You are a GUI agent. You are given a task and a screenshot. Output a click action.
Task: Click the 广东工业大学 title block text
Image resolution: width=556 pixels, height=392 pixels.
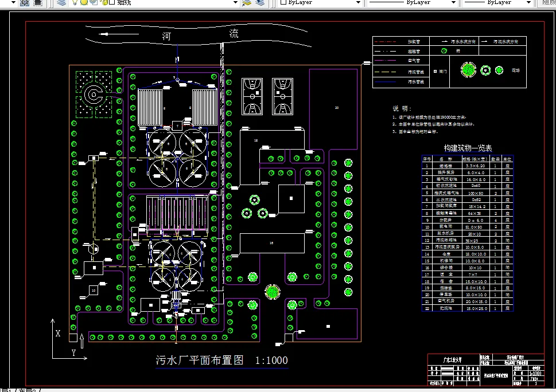click(x=453, y=360)
